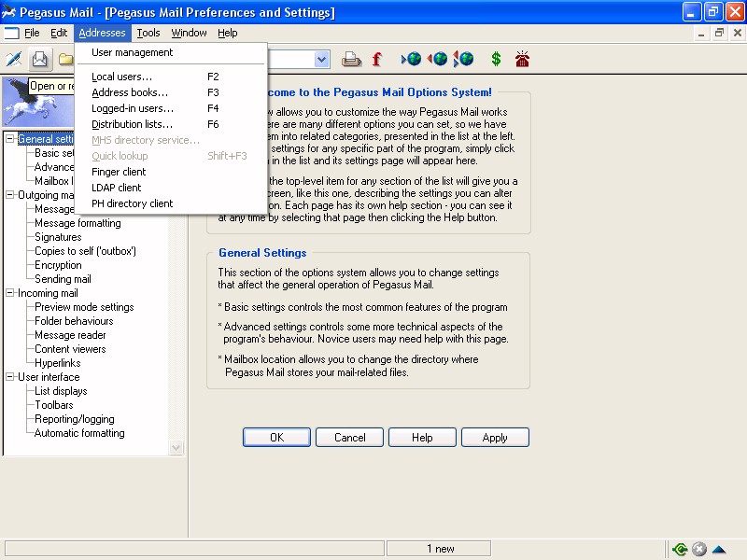Select Automatic formatting tree item

[x=79, y=433]
